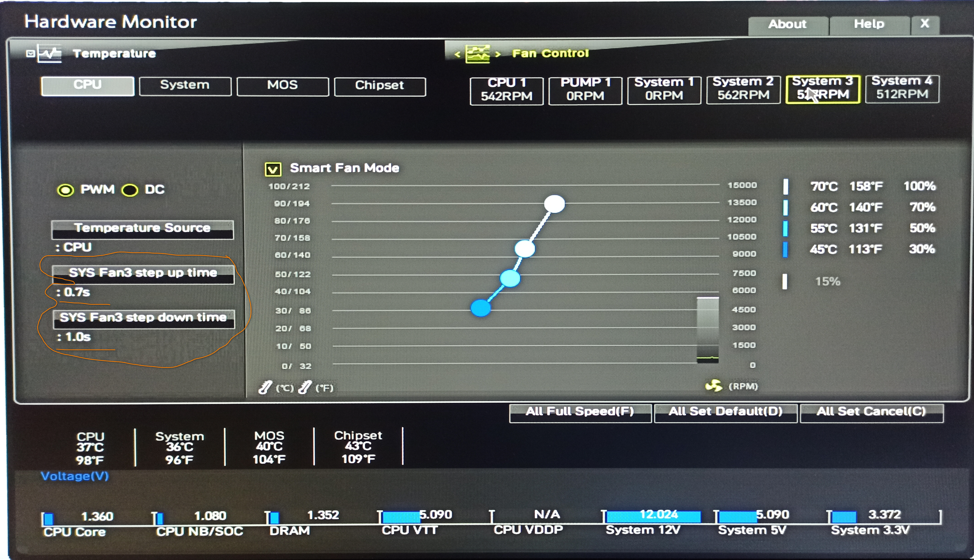Open the Temperature Source dropdown

pos(143,230)
